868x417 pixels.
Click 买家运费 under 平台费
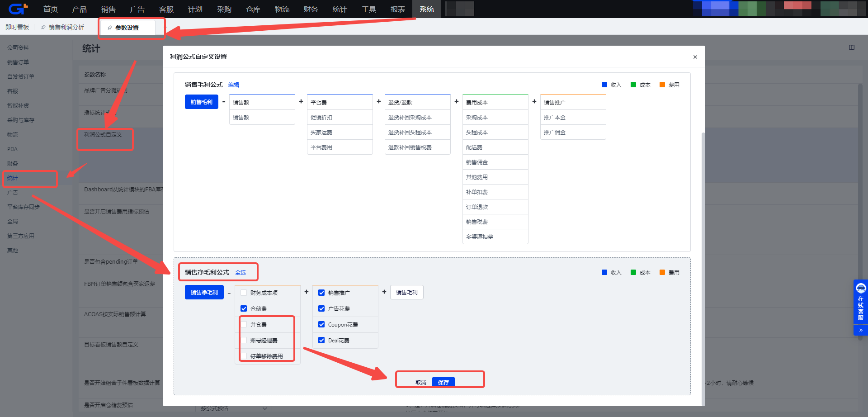pyautogui.click(x=340, y=132)
